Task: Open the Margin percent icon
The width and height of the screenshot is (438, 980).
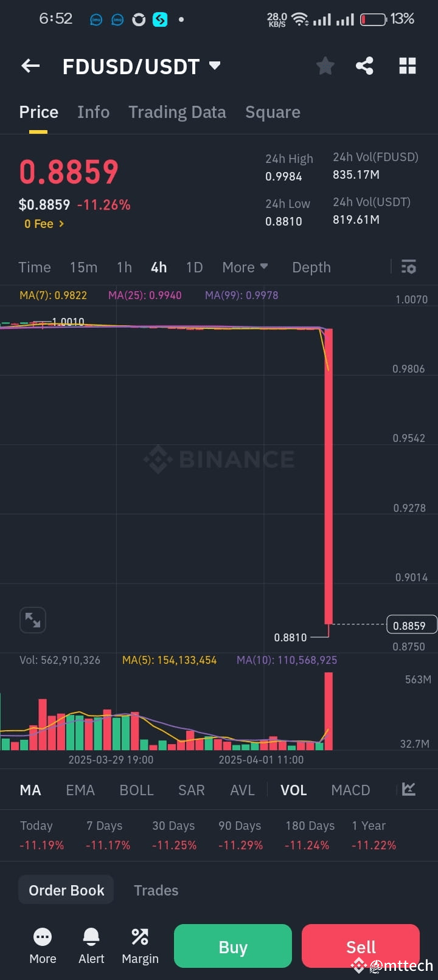Action: [x=140, y=947]
